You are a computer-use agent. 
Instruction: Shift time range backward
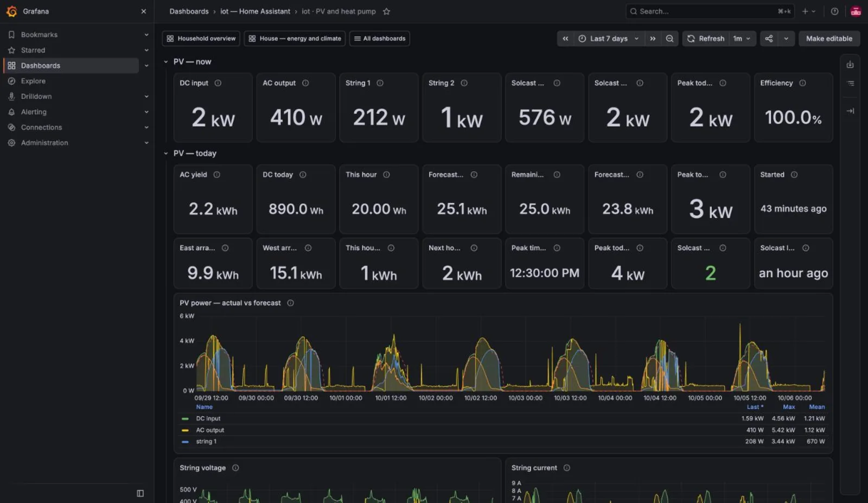click(565, 39)
